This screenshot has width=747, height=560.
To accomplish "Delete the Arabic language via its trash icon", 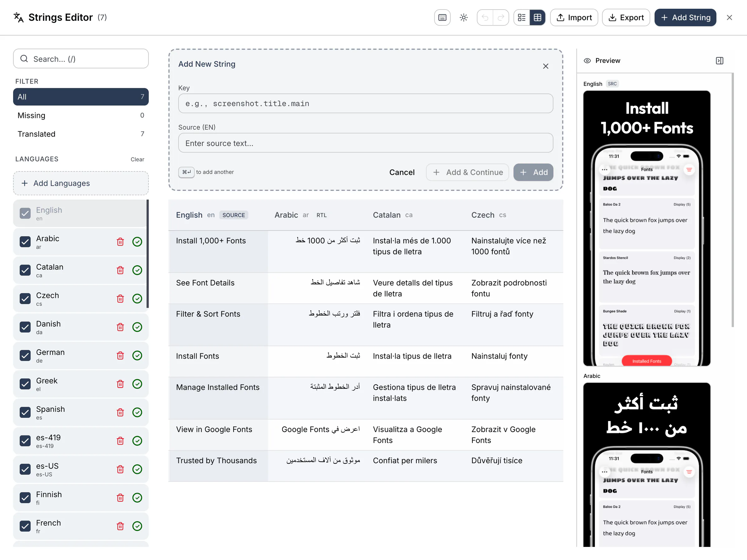I will (x=120, y=242).
